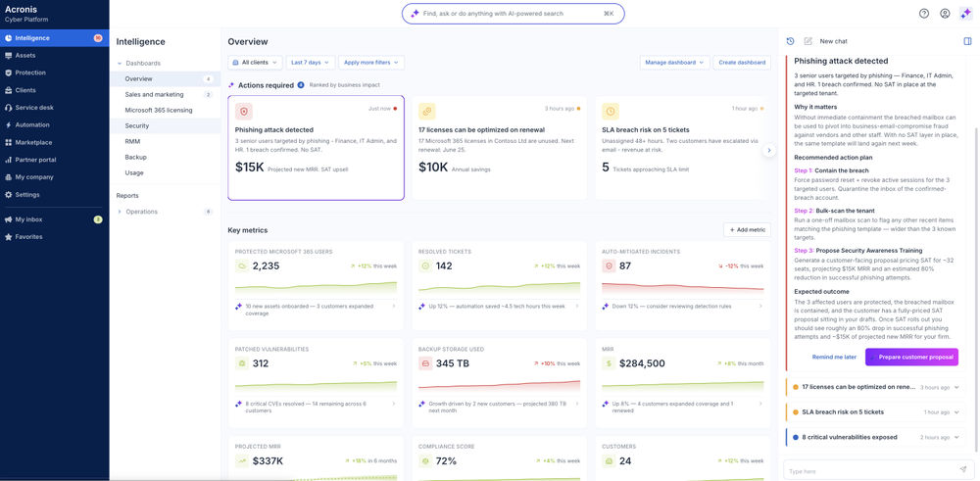Open Reports in Intelligence panel
The width and height of the screenshot is (980, 481).
127,196
